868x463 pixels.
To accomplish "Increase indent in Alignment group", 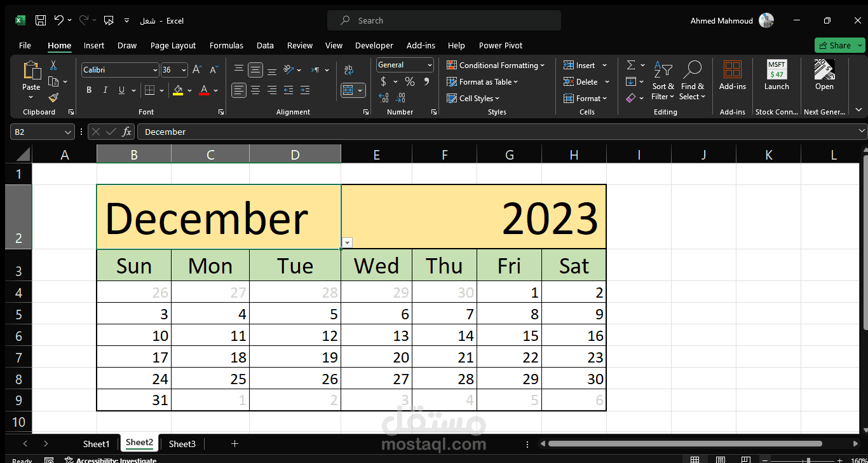I will coord(305,90).
